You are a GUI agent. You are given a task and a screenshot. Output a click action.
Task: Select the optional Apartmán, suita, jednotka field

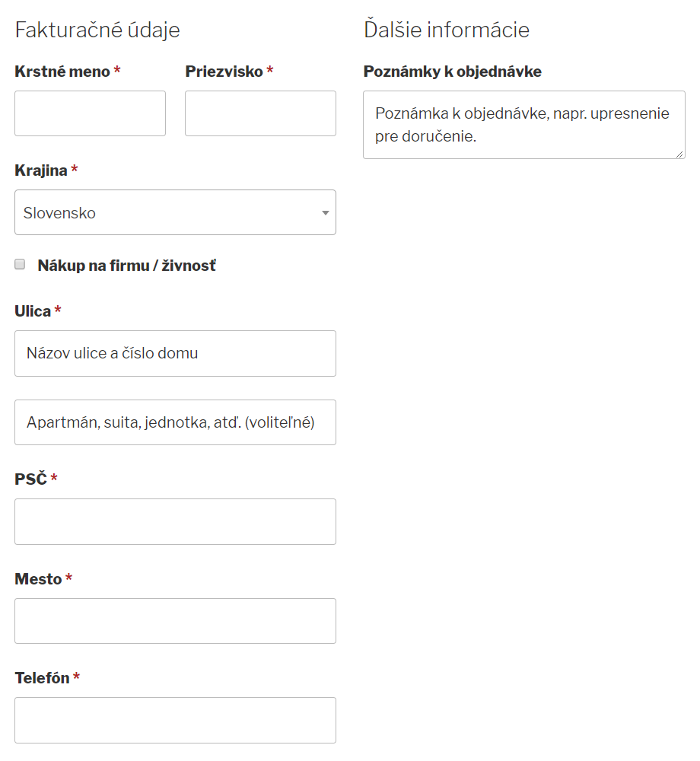pos(175,422)
